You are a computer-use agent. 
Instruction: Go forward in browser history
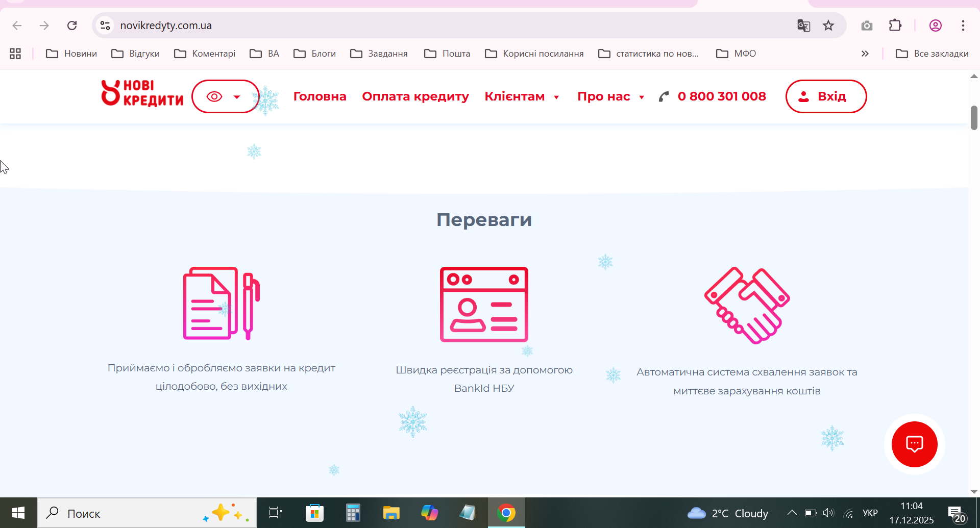(44, 26)
